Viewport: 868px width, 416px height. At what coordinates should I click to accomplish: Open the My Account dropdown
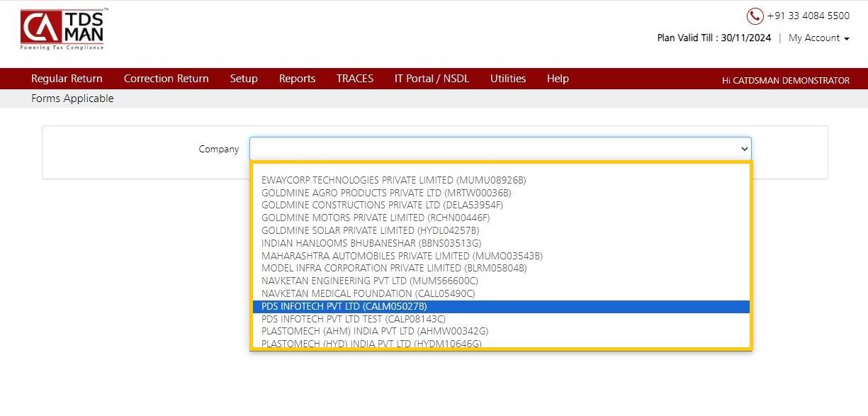click(819, 38)
